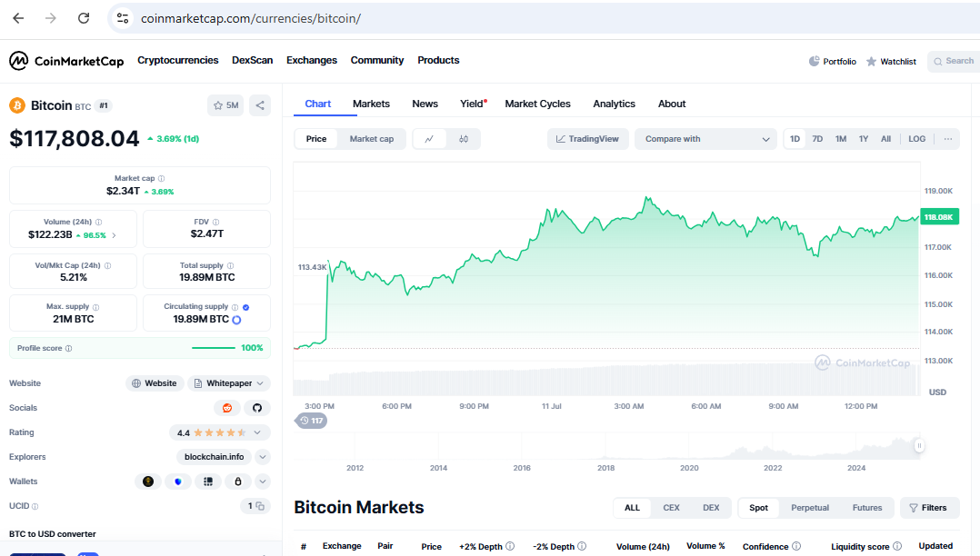The width and height of the screenshot is (980, 556).
Task: Click the +2% Depth info icon
Action: (510, 546)
